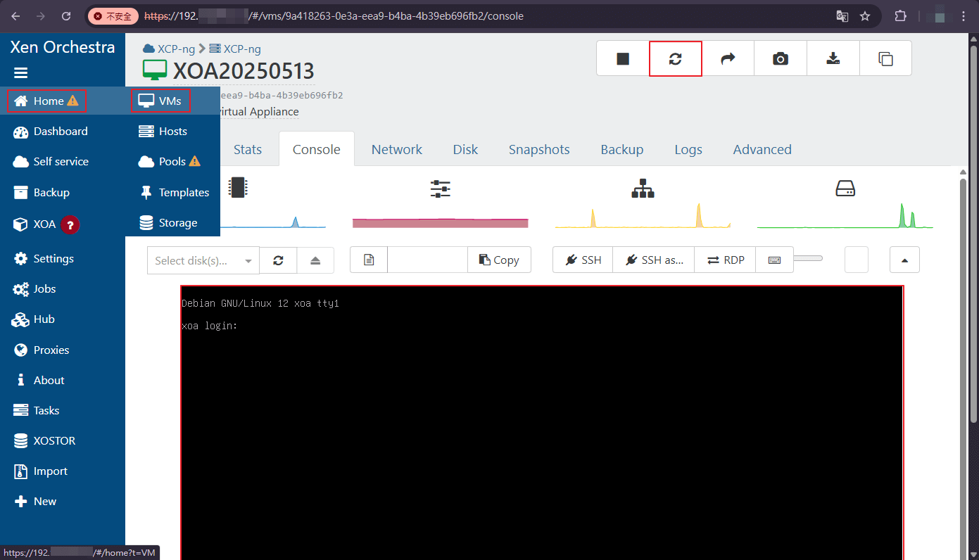Collapse the console toolbar with the caret button
979x560 pixels.
click(x=904, y=260)
